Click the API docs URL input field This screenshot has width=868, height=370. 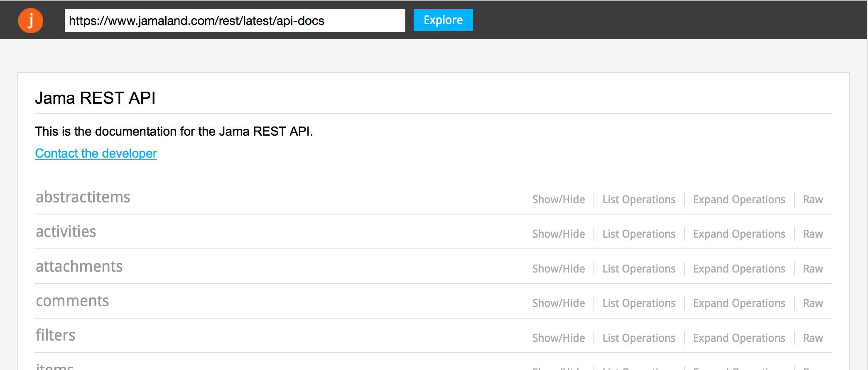(235, 20)
